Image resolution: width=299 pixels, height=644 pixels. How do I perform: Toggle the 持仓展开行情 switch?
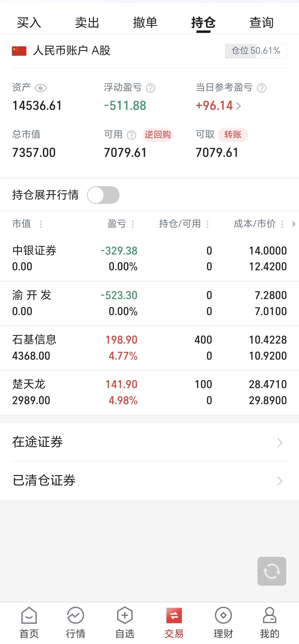(x=103, y=195)
